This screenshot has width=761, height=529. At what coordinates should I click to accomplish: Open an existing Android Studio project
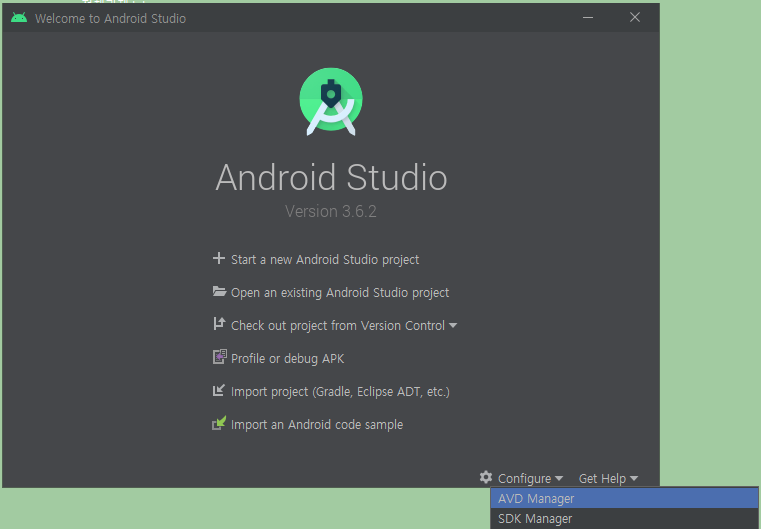click(340, 293)
